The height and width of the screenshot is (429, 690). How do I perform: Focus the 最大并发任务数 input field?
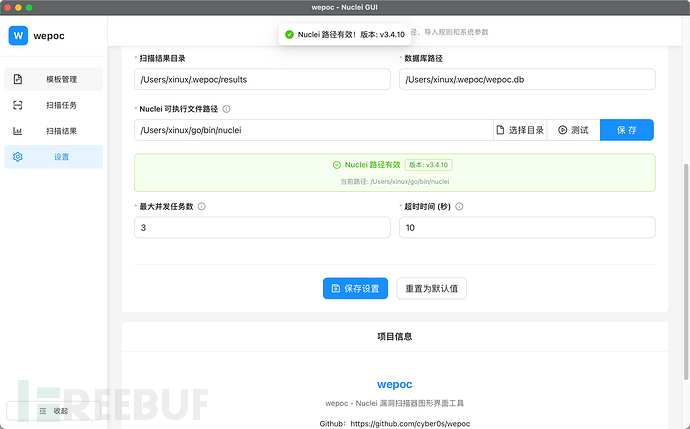[x=262, y=227]
